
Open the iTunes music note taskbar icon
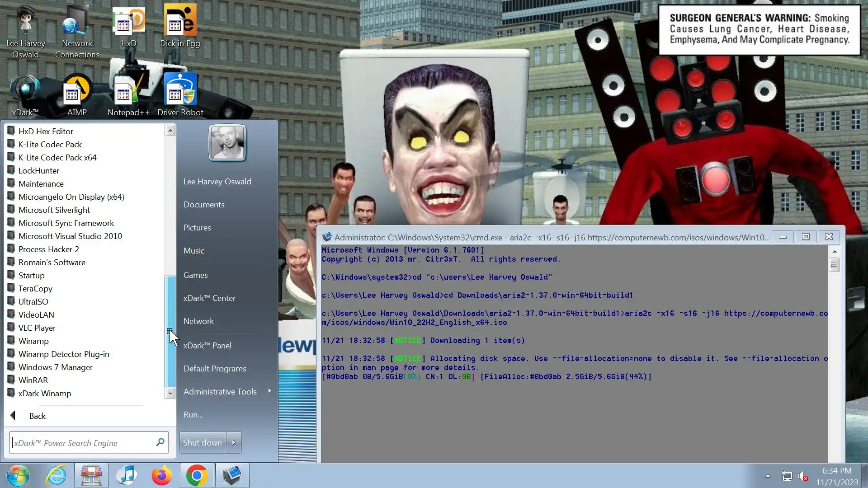pos(126,475)
